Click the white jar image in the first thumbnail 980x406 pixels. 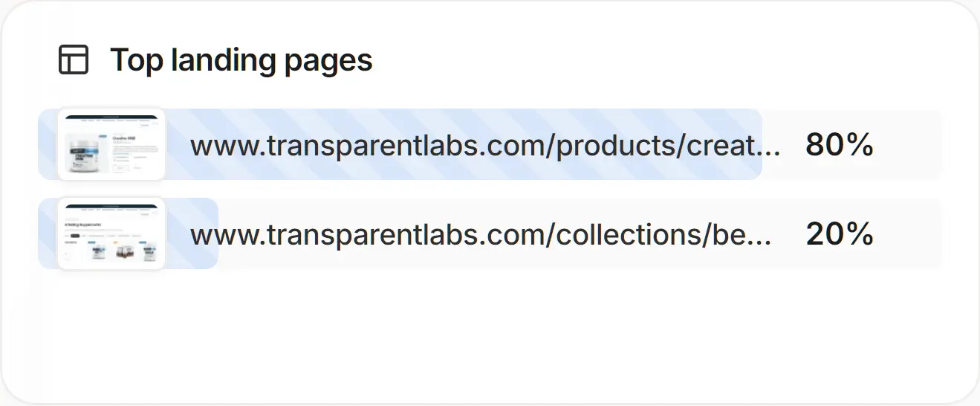[83, 152]
